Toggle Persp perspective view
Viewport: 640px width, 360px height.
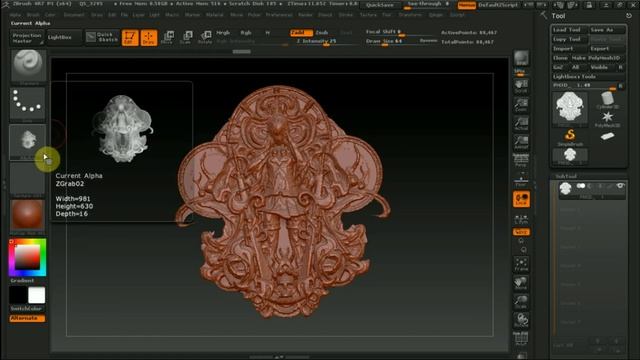tap(521, 160)
